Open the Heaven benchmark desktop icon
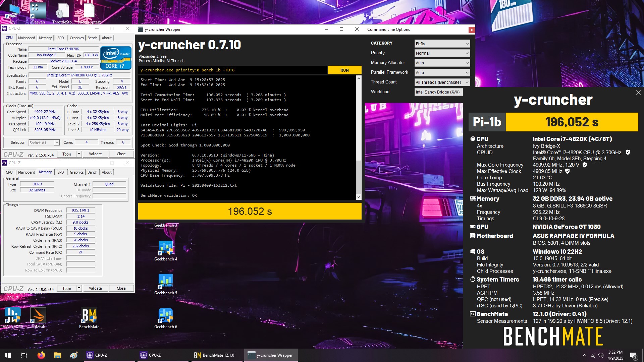Screen dimensions: 644x362 (x=38, y=13)
